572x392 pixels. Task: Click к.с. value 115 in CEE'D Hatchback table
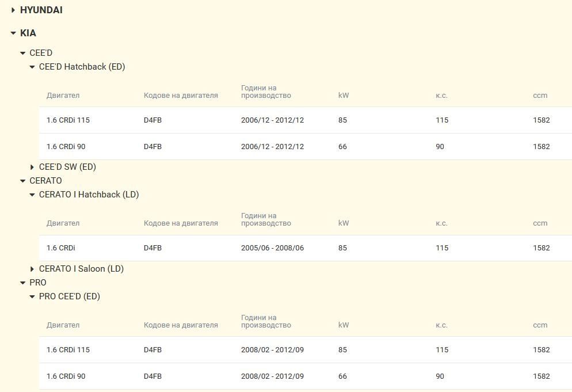pos(442,120)
